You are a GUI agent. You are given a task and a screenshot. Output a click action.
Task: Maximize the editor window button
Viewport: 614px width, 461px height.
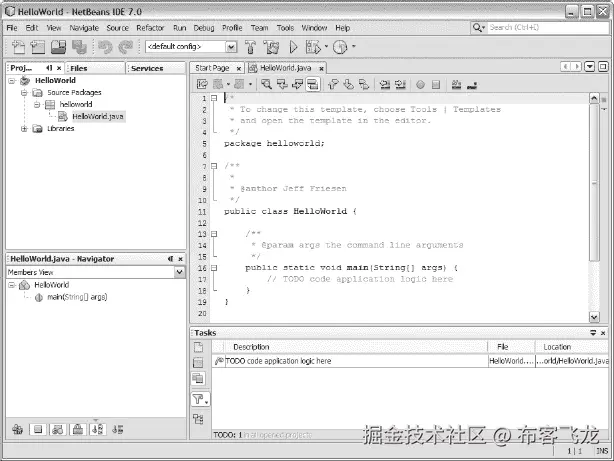603,67
